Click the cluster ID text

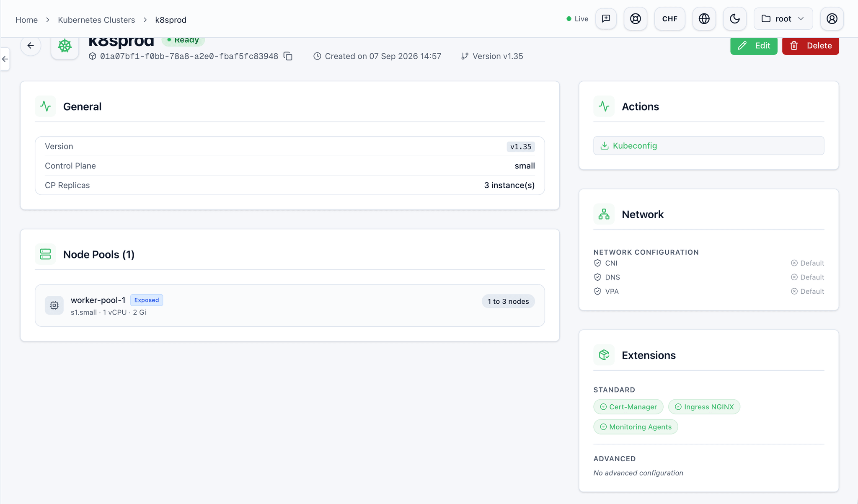point(189,56)
